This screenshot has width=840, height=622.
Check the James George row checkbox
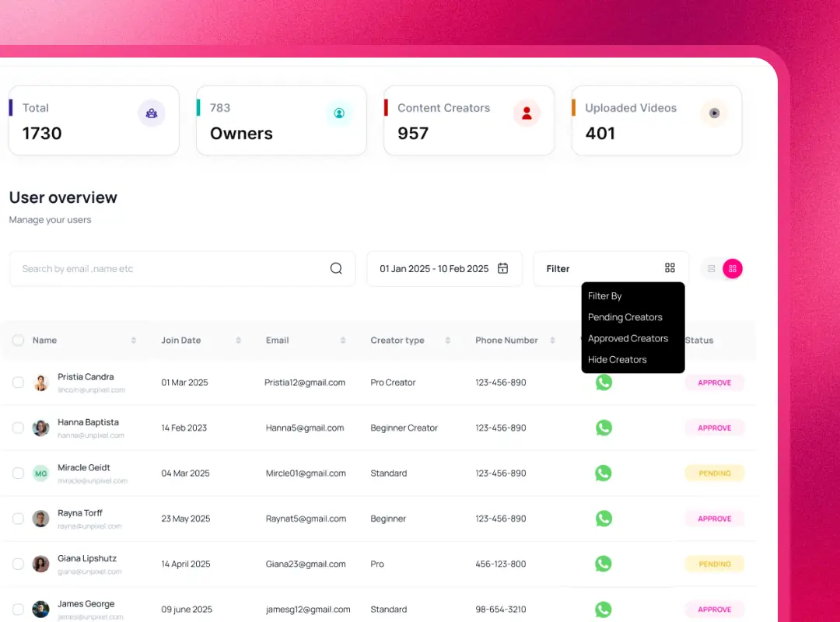pos(18,609)
